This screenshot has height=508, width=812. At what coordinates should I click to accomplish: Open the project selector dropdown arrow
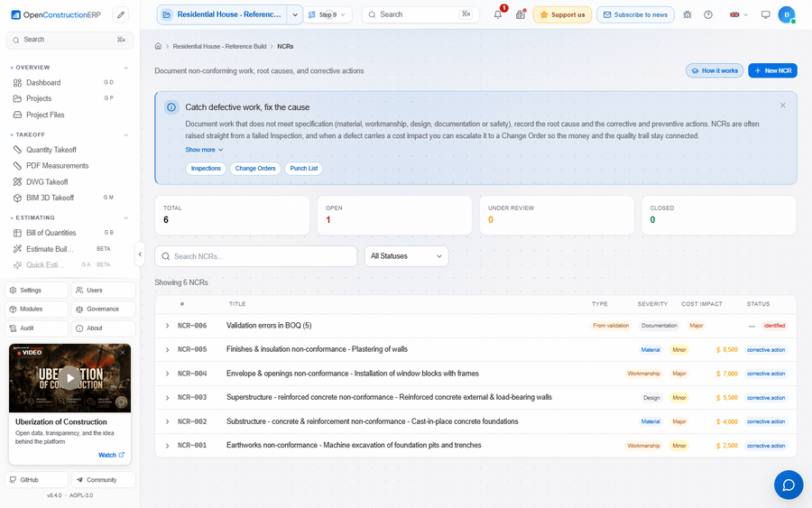[295, 15]
